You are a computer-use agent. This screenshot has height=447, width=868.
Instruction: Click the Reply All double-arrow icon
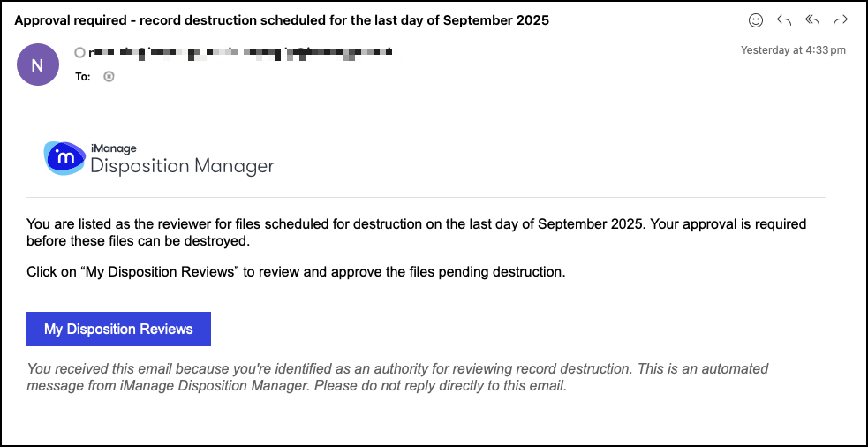tap(812, 20)
